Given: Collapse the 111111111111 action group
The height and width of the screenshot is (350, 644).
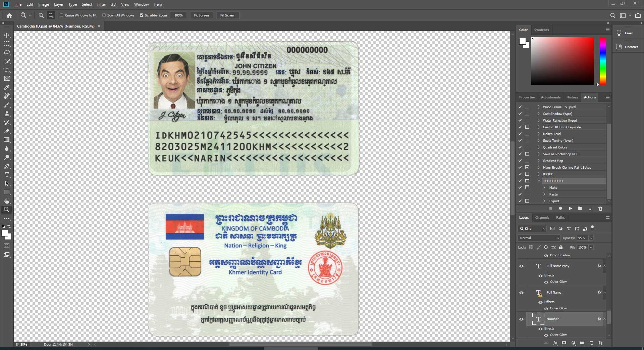Looking at the screenshot, I should click(x=539, y=181).
